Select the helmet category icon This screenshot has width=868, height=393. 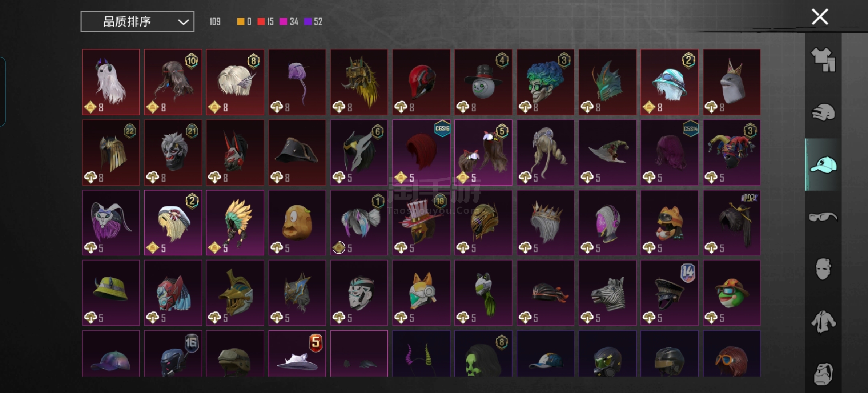[x=823, y=112]
